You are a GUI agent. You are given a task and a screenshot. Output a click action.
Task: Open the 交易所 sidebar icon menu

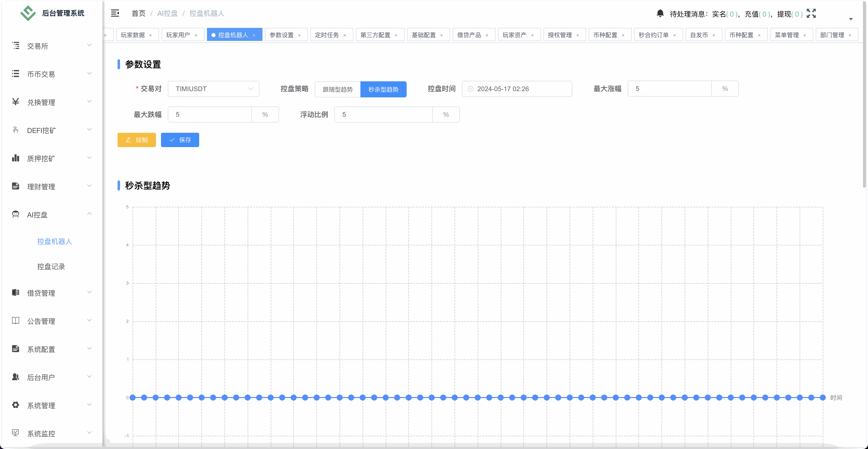(x=16, y=46)
